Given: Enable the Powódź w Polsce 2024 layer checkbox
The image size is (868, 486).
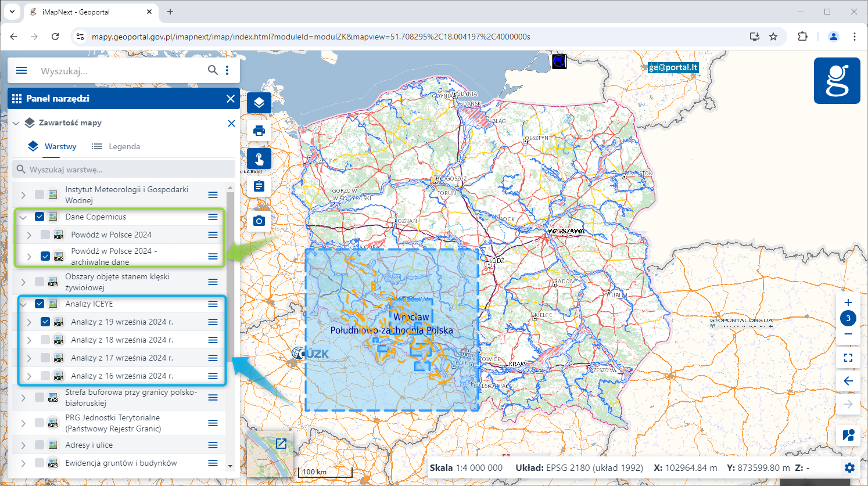Looking at the screenshot, I should click(x=45, y=235).
